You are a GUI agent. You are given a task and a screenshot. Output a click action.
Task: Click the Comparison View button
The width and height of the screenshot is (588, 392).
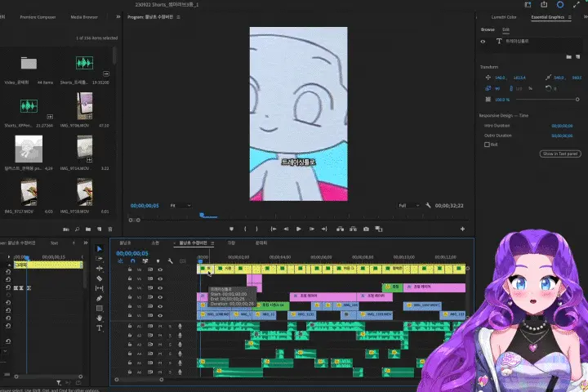click(x=379, y=229)
